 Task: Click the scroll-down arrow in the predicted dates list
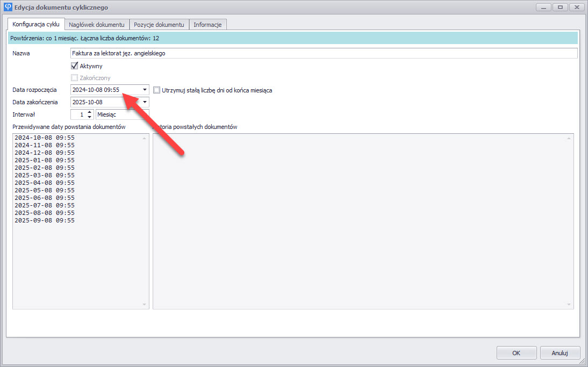[x=144, y=304]
